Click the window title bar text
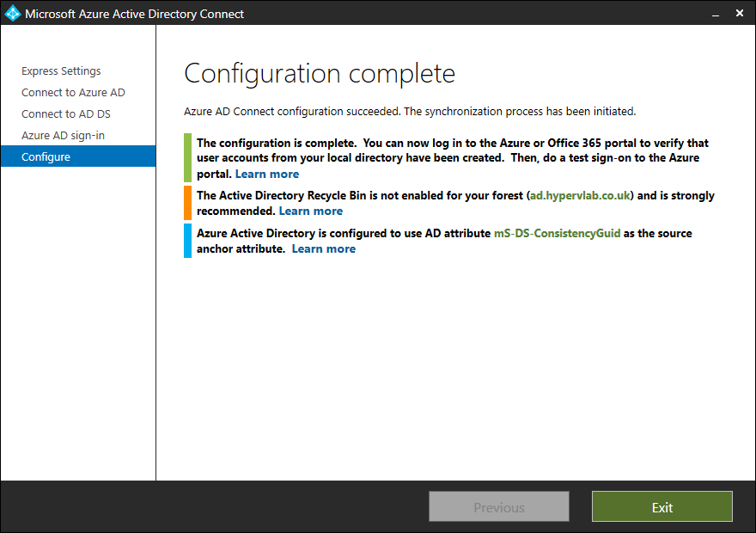 coord(135,14)
